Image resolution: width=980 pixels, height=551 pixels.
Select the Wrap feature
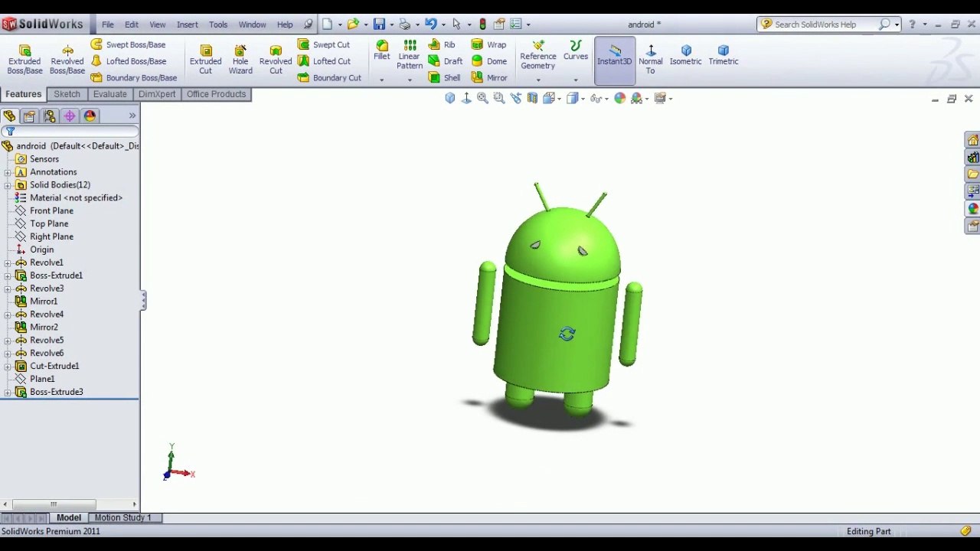pyautogui.click(x=489, y=45)
